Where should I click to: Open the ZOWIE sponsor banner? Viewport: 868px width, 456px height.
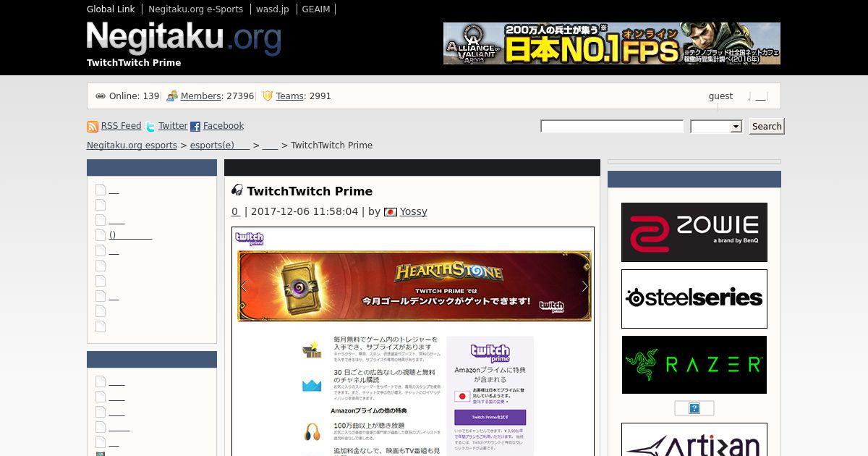point(694,232)
